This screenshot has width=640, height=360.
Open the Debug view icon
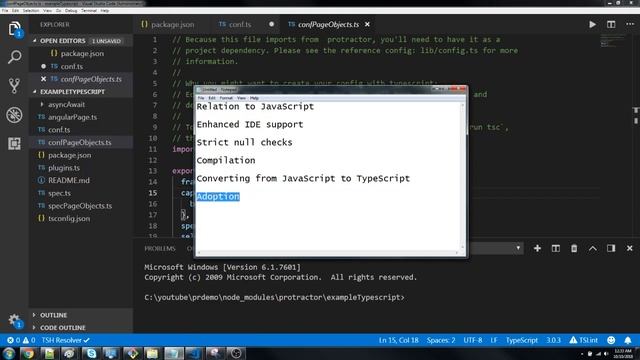click(x=14, y=115)
